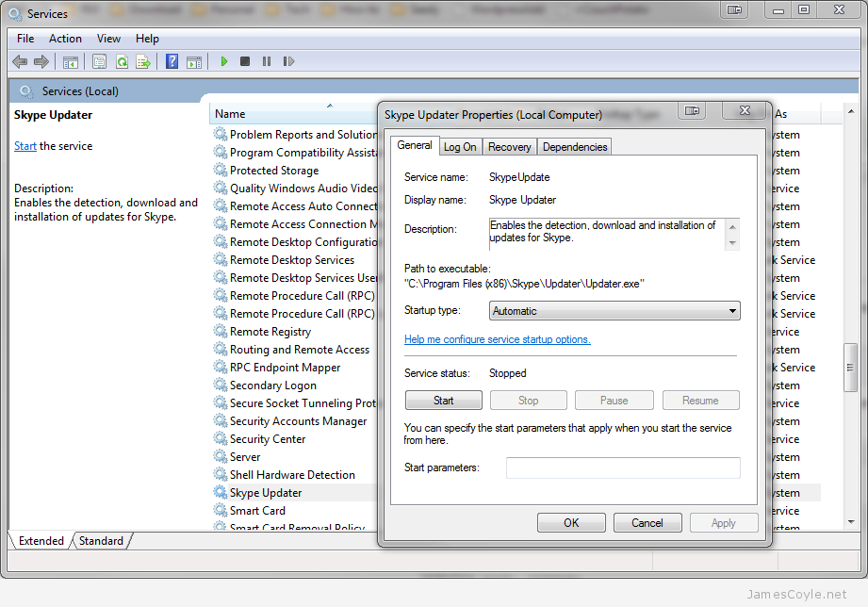This screenshot has width=868, height=607.
Task: Click gear icon beside Skype Updater
Action: 221,492
